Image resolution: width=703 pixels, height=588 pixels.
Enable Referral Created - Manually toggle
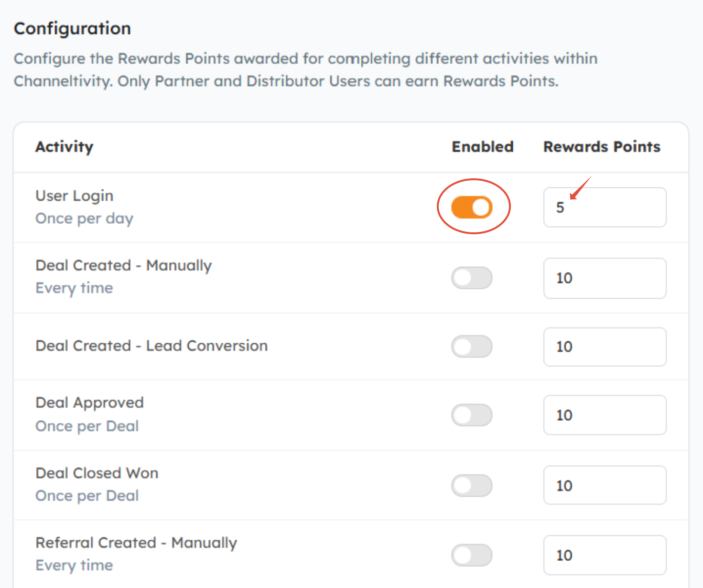[x=472, y=555]
